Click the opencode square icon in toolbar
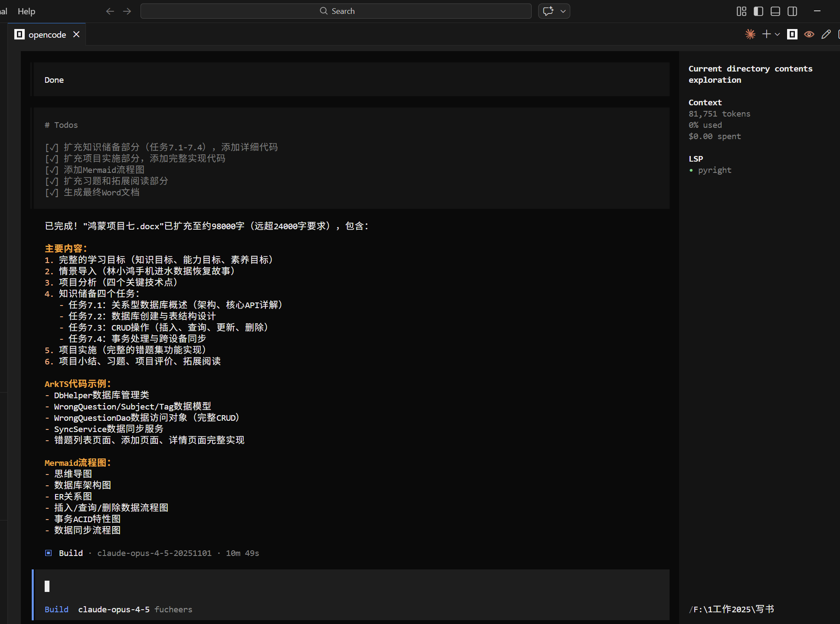Image resolution: width=840 pixels, height=624 pixels. pos(792,34)
